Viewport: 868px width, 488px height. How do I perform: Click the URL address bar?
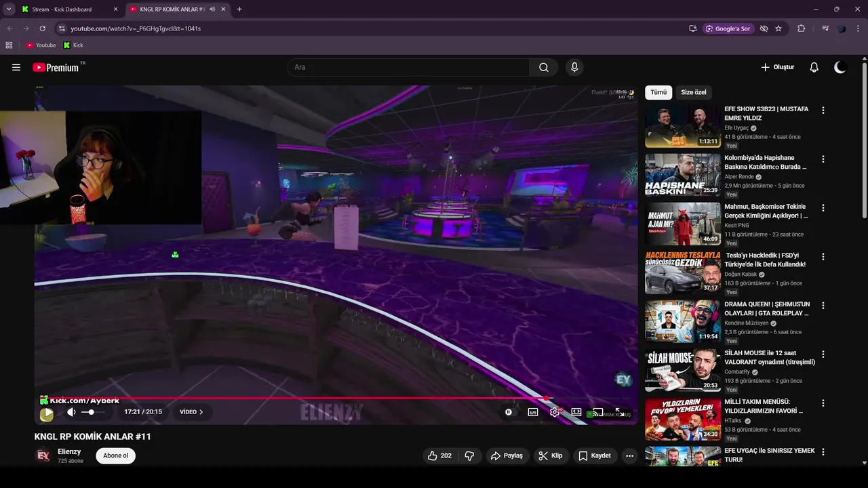click(x=373, y=28)
